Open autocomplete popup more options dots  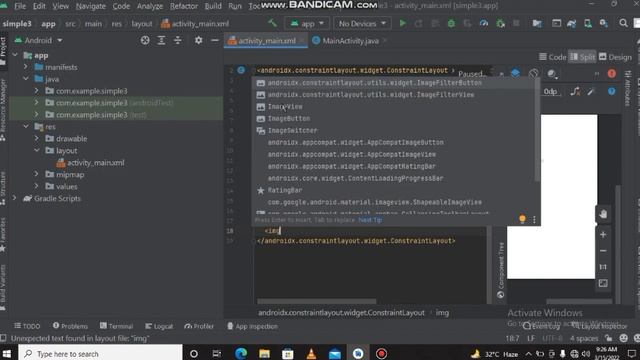(x=534, y=220)
